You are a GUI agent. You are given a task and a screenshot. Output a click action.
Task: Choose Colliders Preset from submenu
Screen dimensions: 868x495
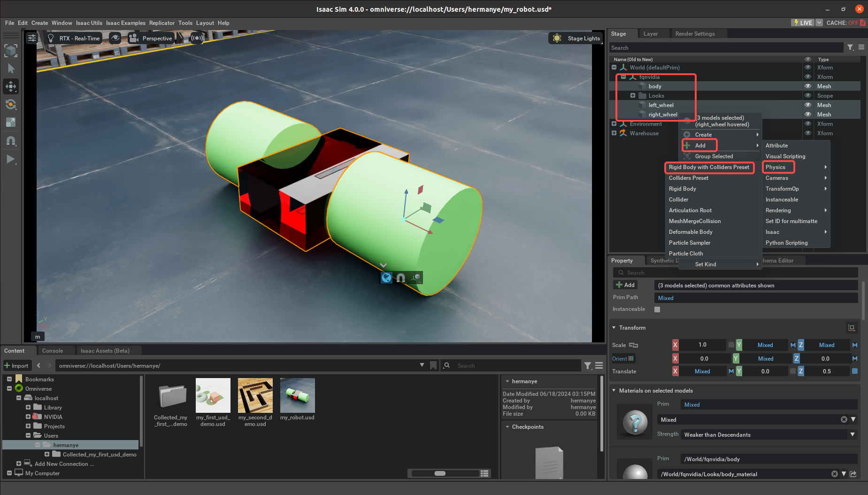click(688, 178)
